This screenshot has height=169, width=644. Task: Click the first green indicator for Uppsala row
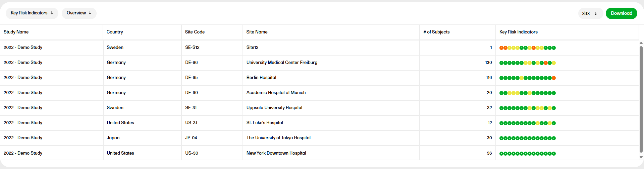(501, 108)
